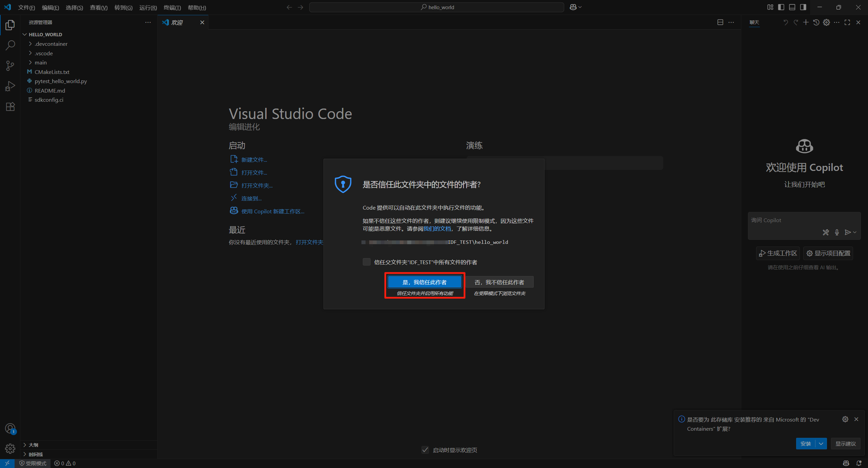
Task: Check trust parent folder IDF_TEST checkbox
Action: (367, 262)
